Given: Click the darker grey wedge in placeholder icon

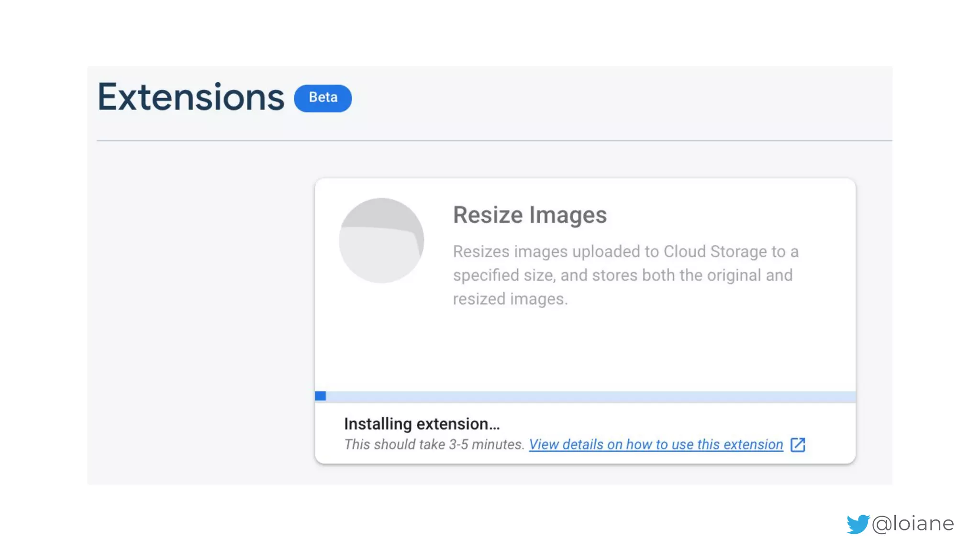Looking at the screenshot, I should click(383, 214).
